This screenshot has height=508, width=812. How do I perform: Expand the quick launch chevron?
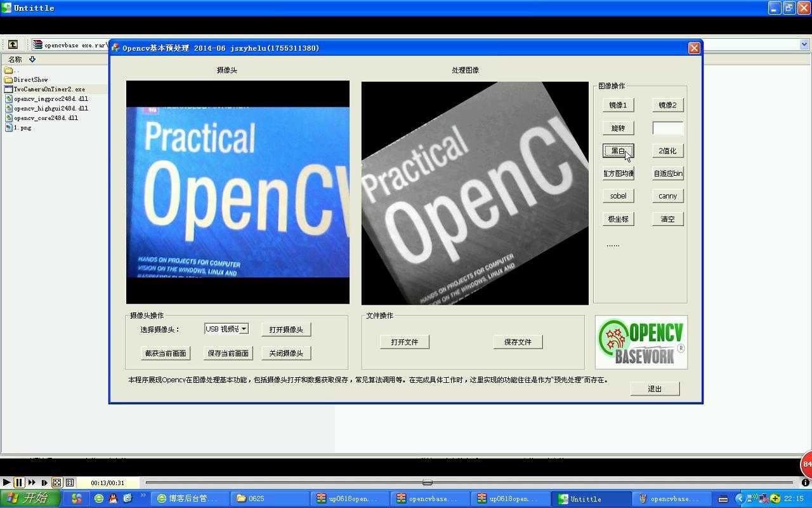143,495
